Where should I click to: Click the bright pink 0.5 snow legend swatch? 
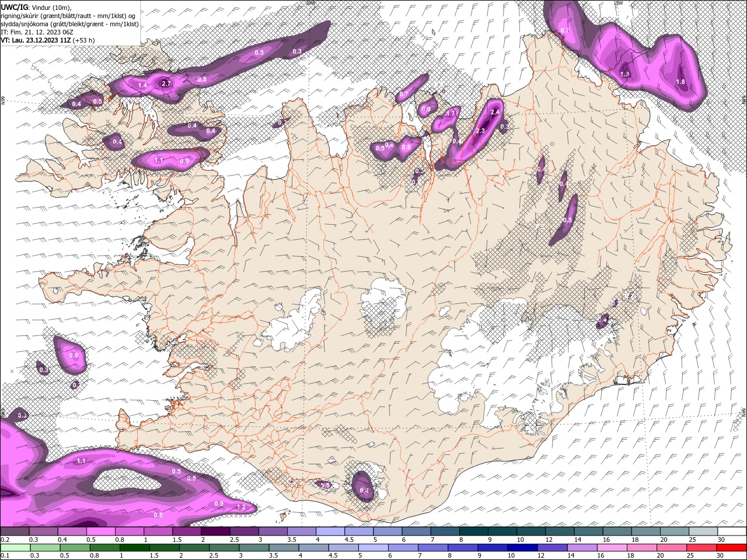point(100,531)
